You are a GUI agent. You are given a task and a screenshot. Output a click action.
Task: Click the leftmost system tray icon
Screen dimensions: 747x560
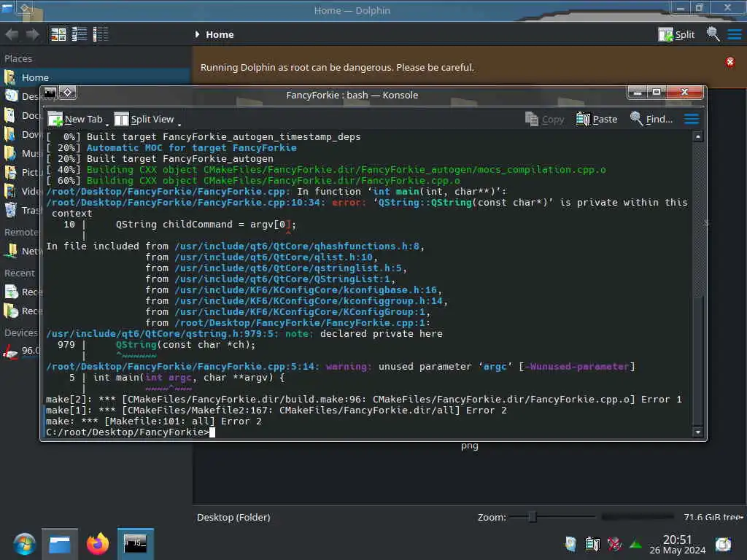coord(570,544)
